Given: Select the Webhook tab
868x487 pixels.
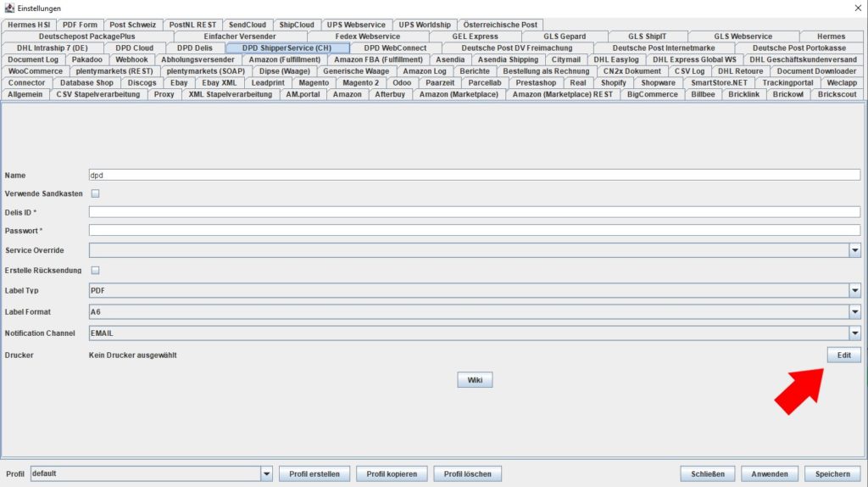Looking at the screenshot, I should pyautogui.click(x=131, y=59).
